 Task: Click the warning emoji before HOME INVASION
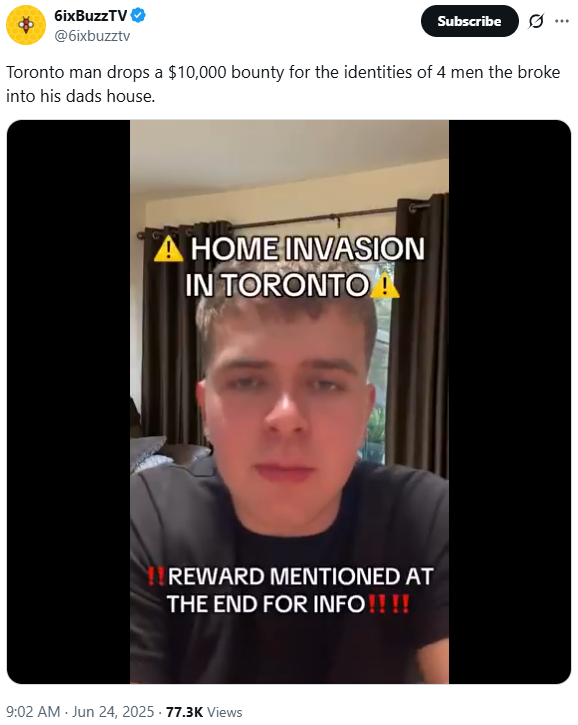pyautogui.click(x=168, y=249)
